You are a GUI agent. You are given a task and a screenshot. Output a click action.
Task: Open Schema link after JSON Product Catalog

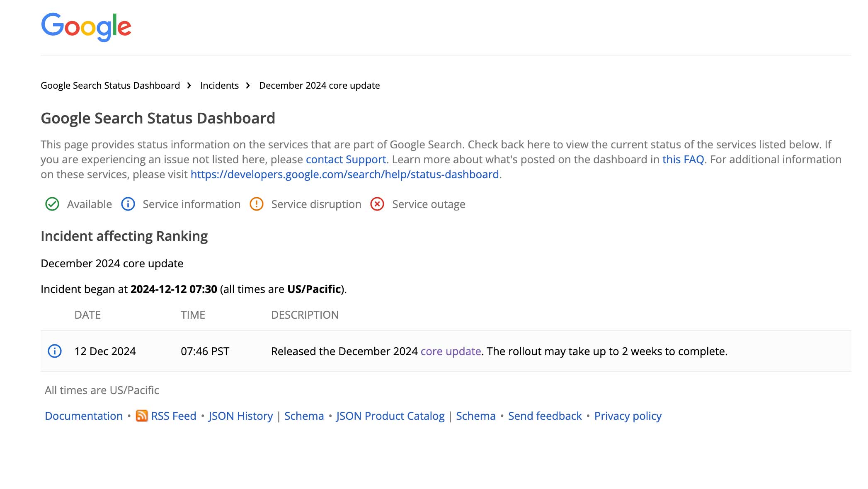click(x=476, y=416)
